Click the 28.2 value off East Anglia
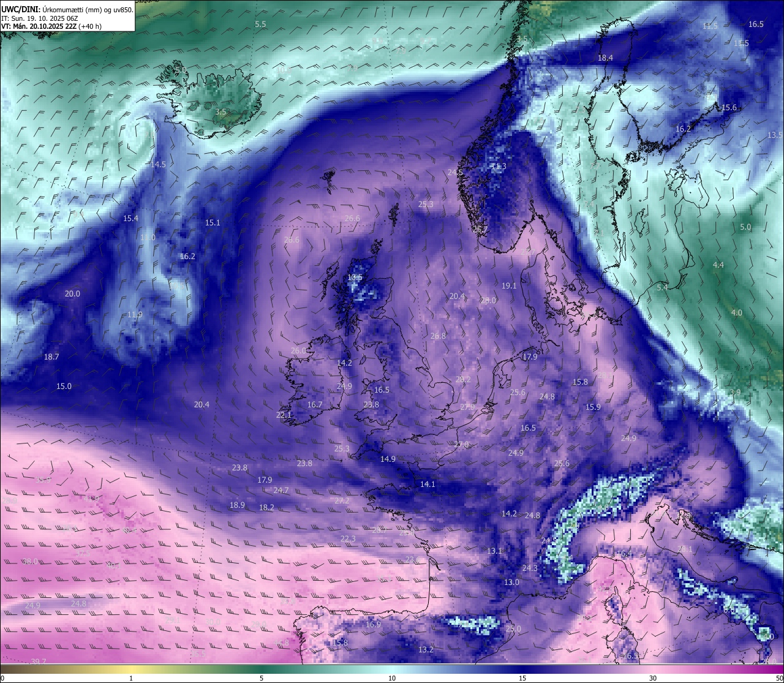Screen dimensions: 784x683 pos(463,379)
